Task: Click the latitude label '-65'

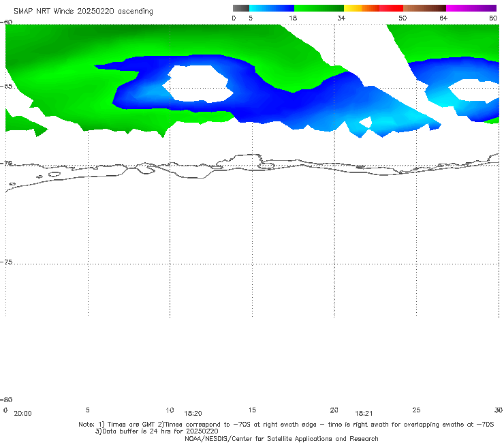Action: click(6, 87)
